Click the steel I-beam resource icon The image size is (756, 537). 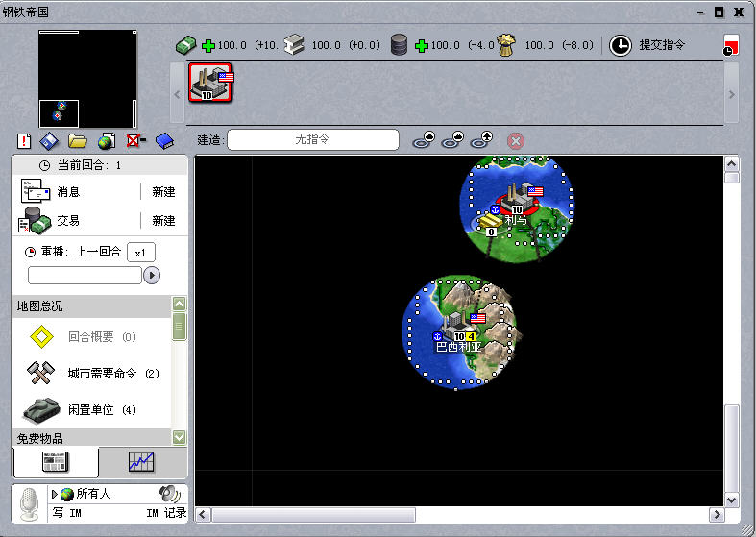[x=294, y=45]
